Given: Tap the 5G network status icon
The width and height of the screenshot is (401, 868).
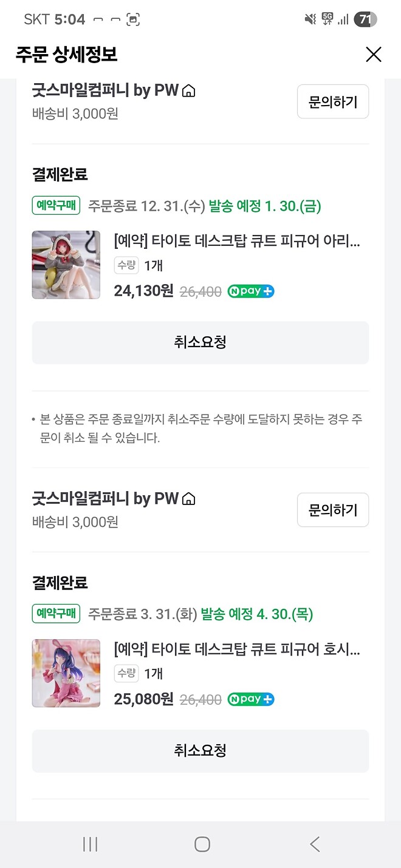Looking at the screenshot, I should (327, 19).
